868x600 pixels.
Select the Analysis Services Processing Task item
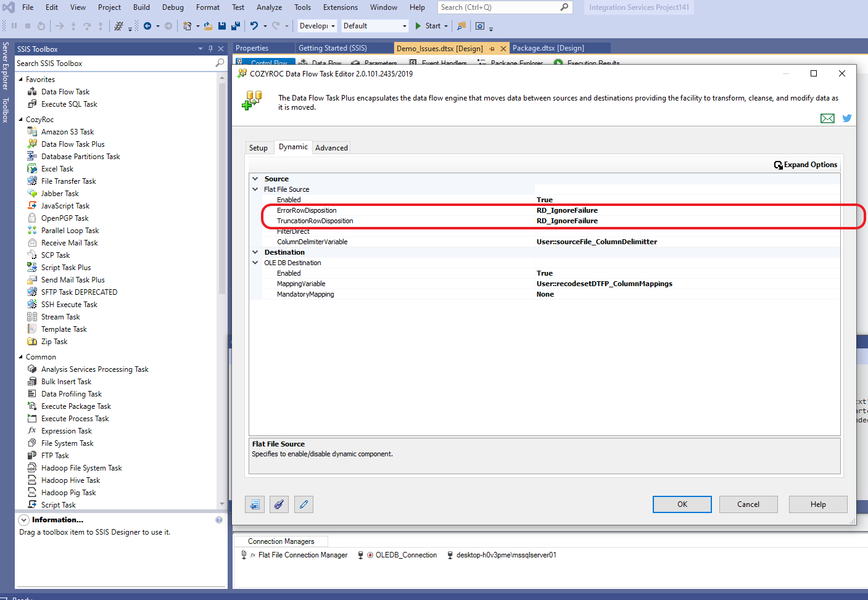[94, 369]
